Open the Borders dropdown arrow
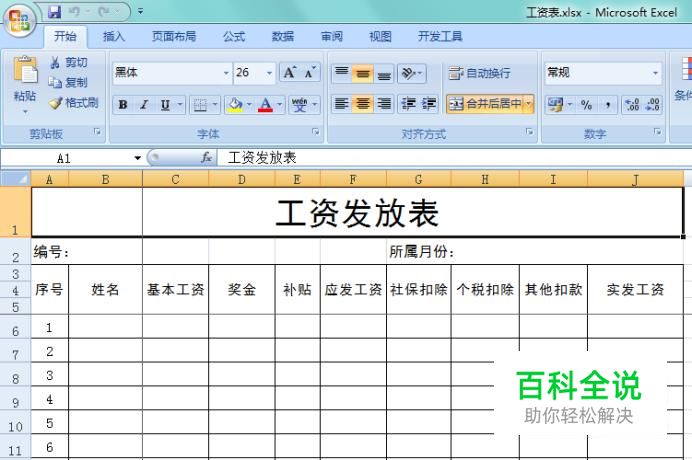Viewport: 692px width, 460px height. click(x=215, y=105)
